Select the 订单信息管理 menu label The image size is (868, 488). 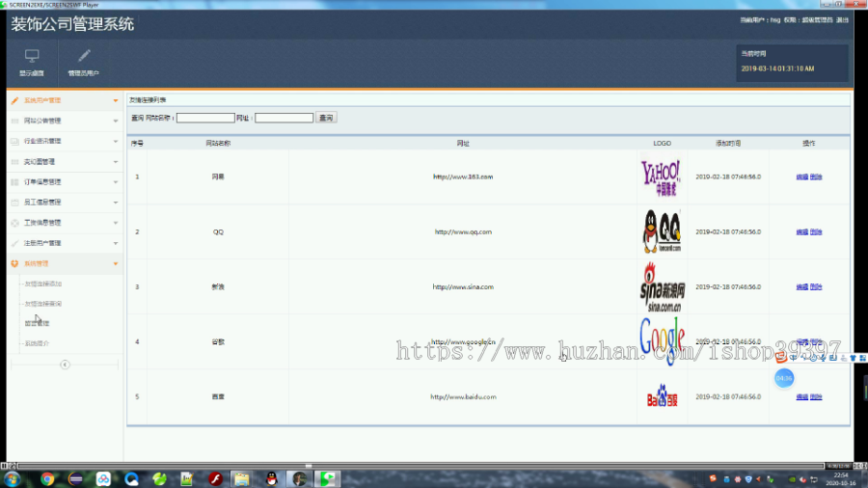(x=42, y=182)
